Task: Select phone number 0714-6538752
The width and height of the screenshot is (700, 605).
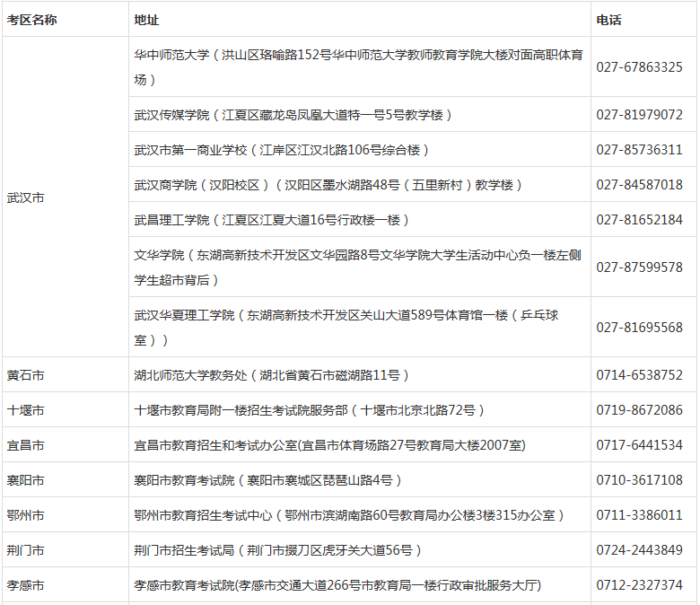Action: [x=639, y=375]
